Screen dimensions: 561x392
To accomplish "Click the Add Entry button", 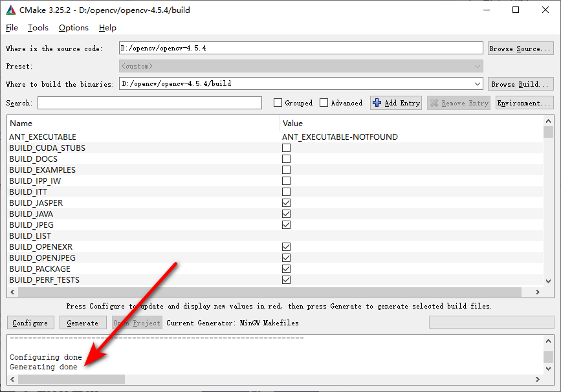I will 396,103.
